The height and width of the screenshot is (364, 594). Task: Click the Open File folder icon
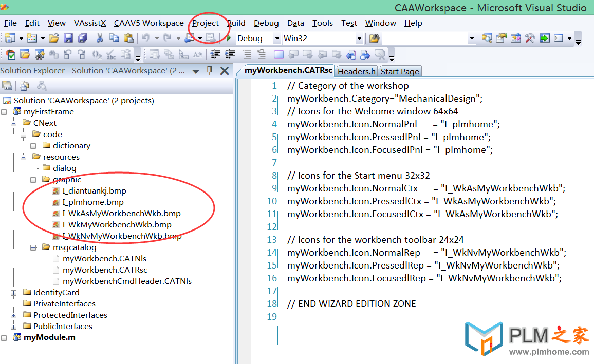(54, 38)
